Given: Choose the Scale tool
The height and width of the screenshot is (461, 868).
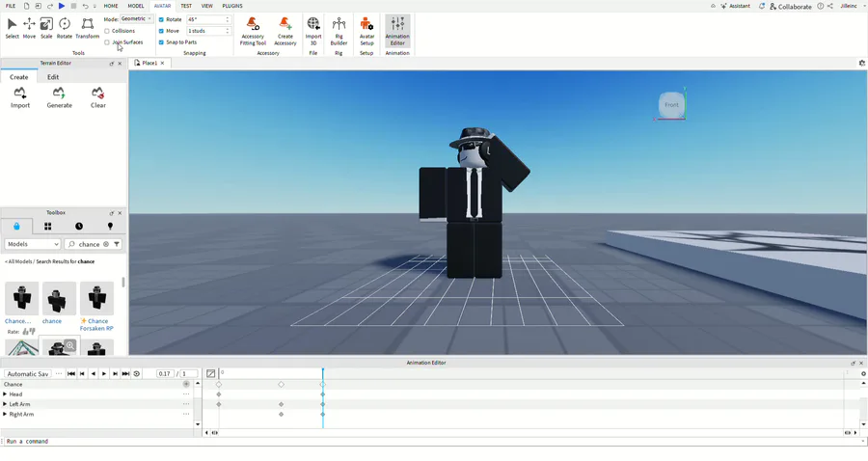Looking at the screenshot, I should [x=46, y=28].
